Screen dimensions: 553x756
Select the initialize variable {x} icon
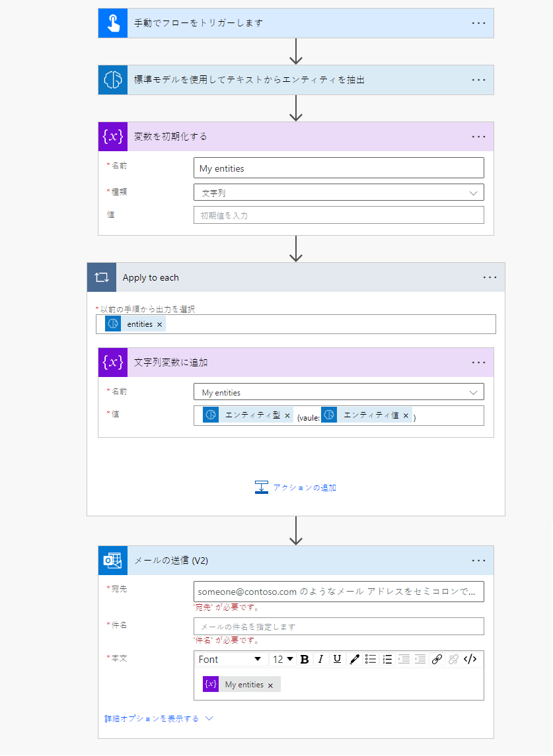112,137
